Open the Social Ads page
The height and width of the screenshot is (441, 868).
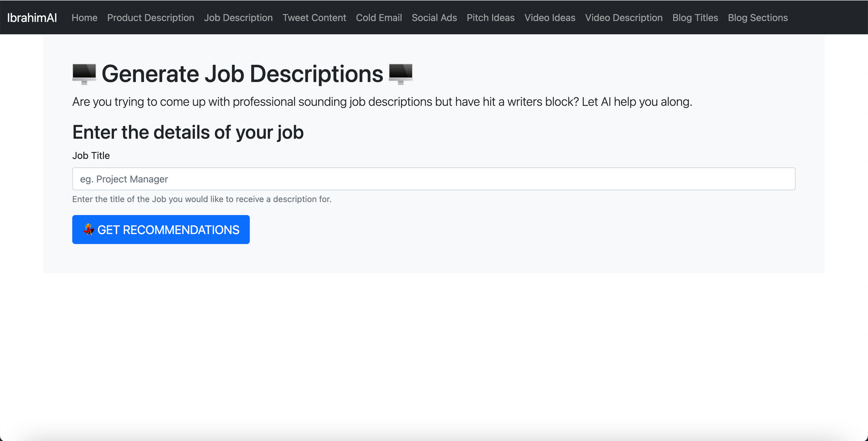[434, 18]
